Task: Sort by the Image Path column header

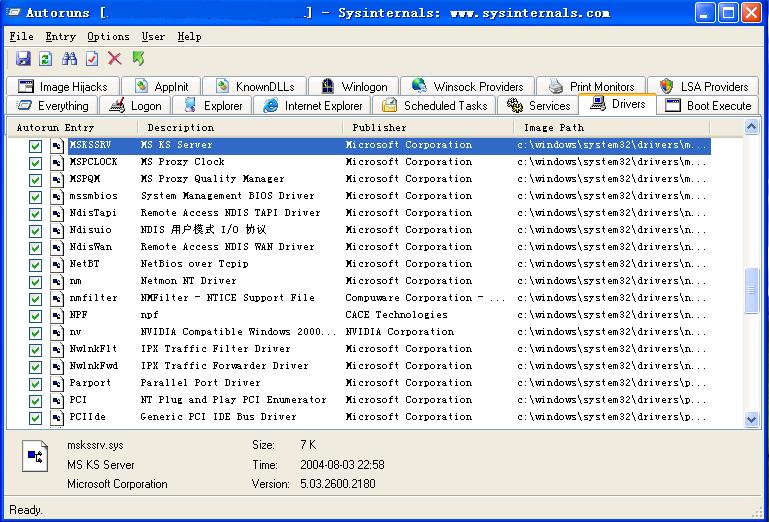Action: point(554,127)
